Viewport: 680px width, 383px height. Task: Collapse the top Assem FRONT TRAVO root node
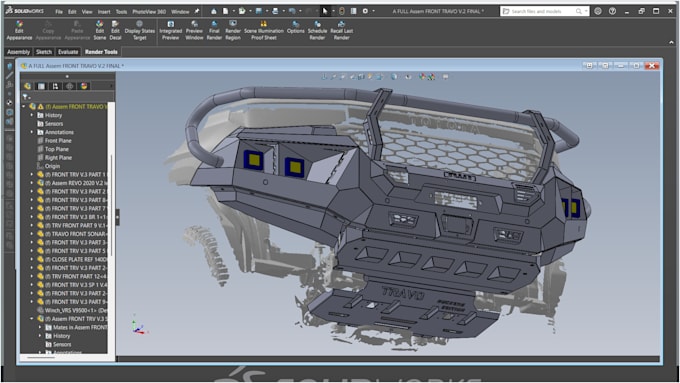24,106
